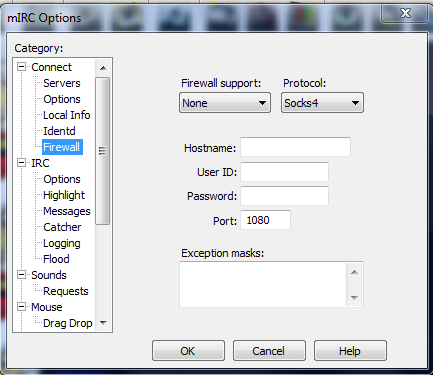The width and height of the screenshot is (433, 375).
Task: Open the Protocol dropdown showing Socks4
Action: (x=322, y=103)
